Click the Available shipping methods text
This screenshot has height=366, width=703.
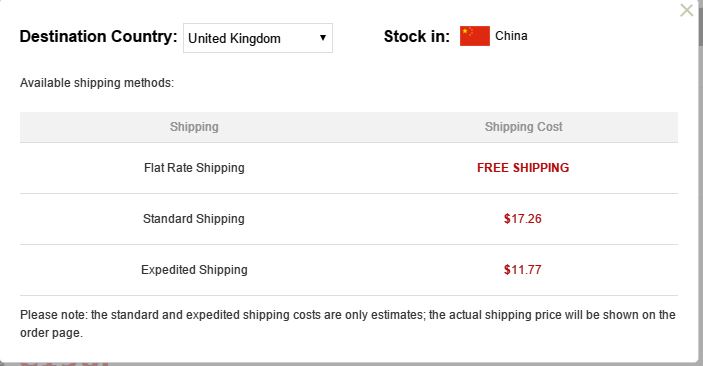(x=97, y=83)
